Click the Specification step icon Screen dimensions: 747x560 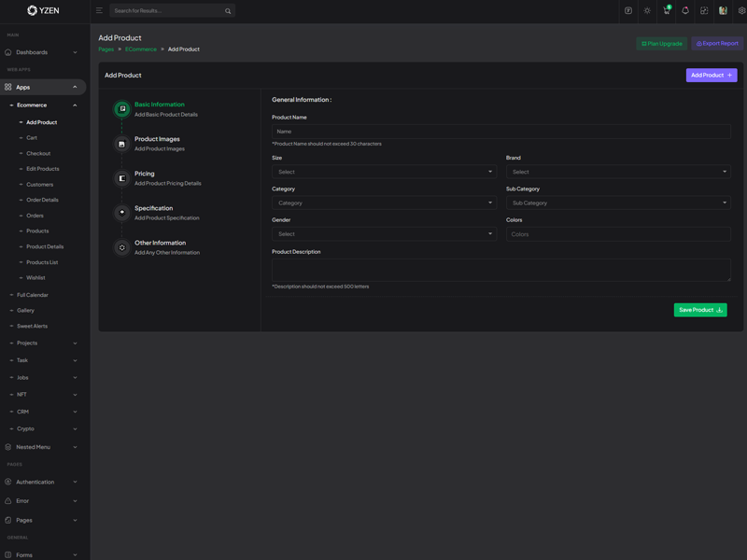(x=121, y=213)
